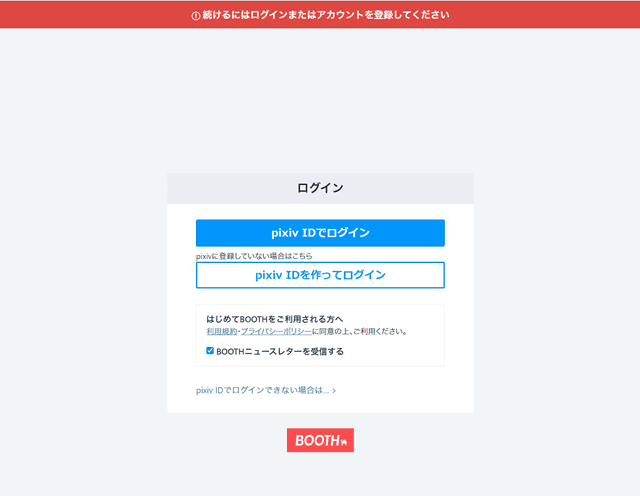The height and width of the screenshot is (496, 640).
Task: Open pixiv IDでログインできない場合は link
Action: click(x=266, y=390)
